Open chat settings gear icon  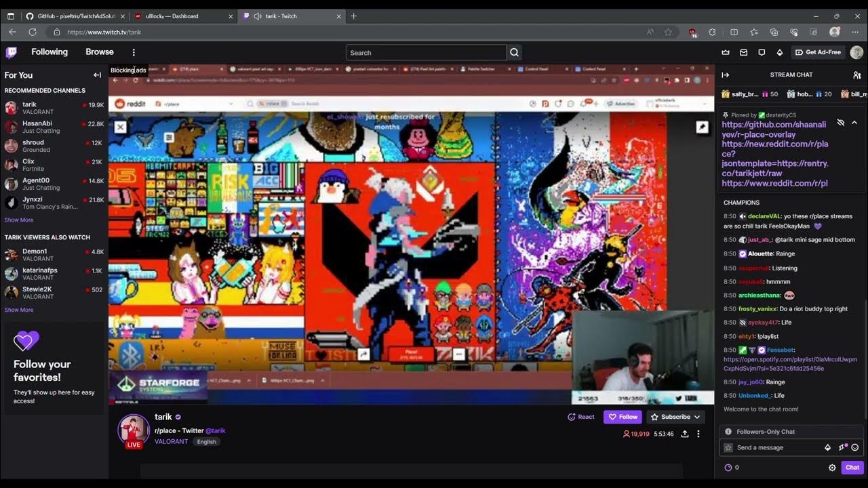coord(832,468)
